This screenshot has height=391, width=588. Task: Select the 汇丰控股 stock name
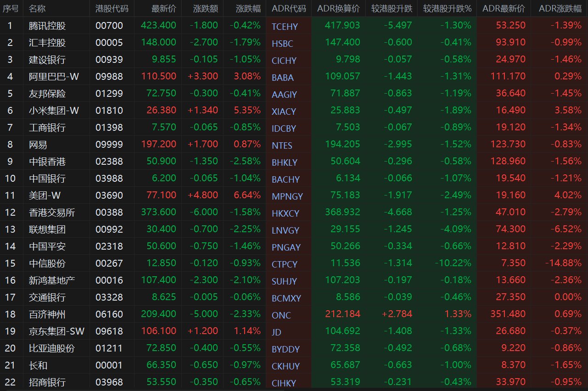47,43
